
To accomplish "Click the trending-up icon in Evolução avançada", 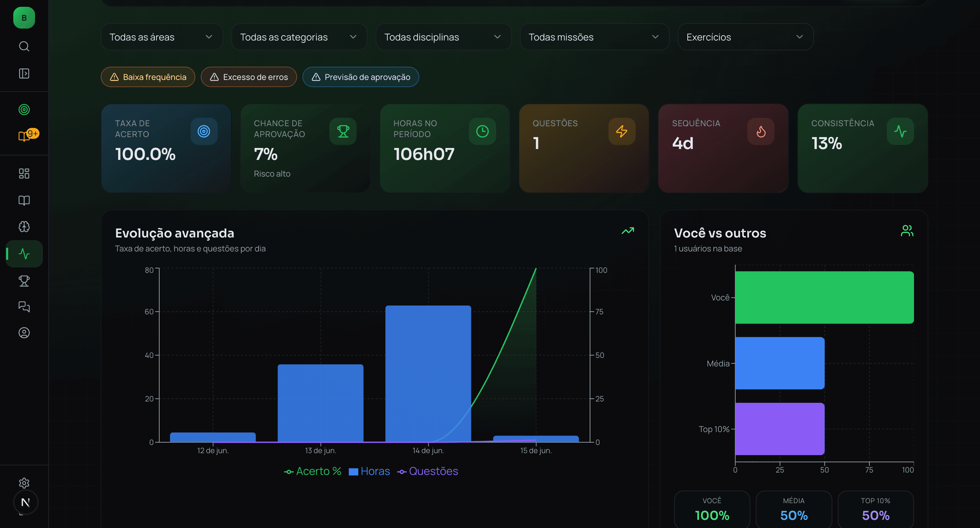I will coord(628,231).
